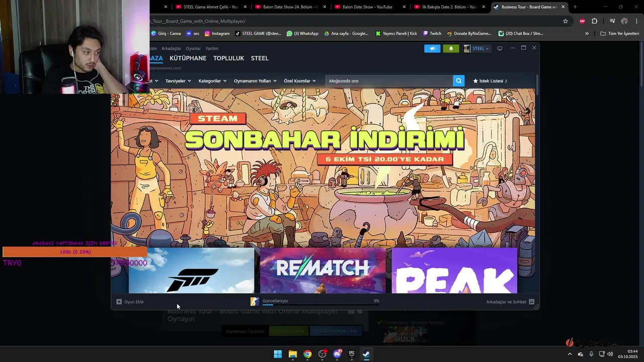This screenshot has height=362, width=644.
Task: Expand the Kategoriler store menu
Action: pyautogui.click(x=212, y=81)
